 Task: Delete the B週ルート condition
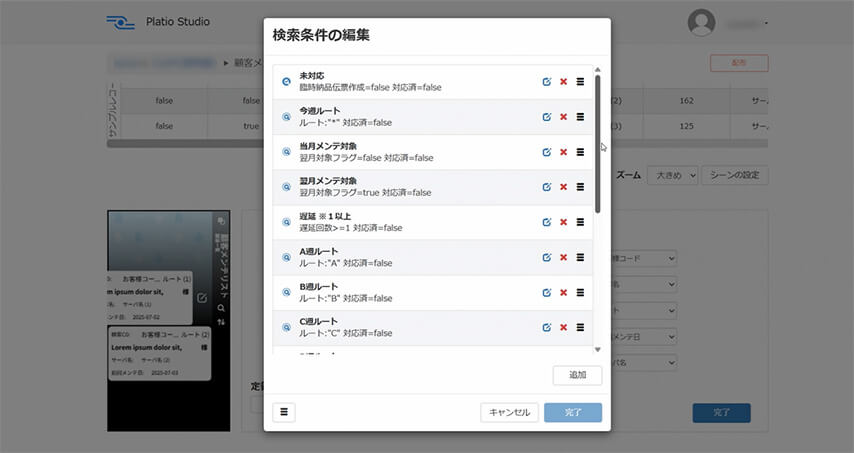pos(563,292)
